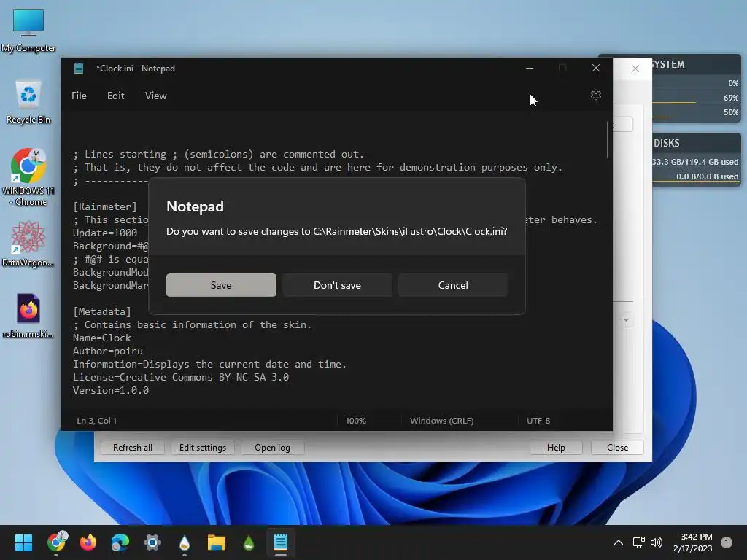Click Refresh all in Rainmeter window
Screen dimensions: 747x560
[x=133, y=448]
